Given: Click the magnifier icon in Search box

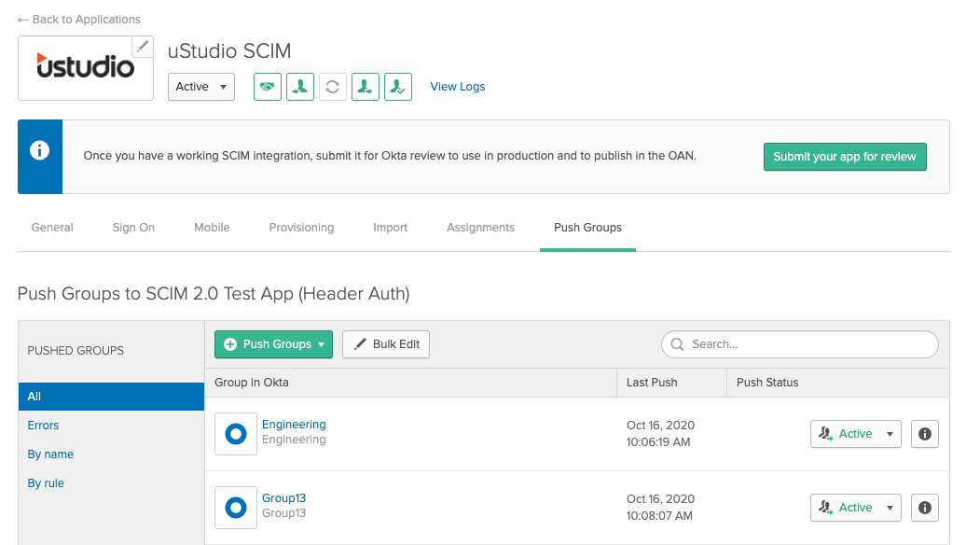Looking at the screenshot, I should tap(677, 344).
